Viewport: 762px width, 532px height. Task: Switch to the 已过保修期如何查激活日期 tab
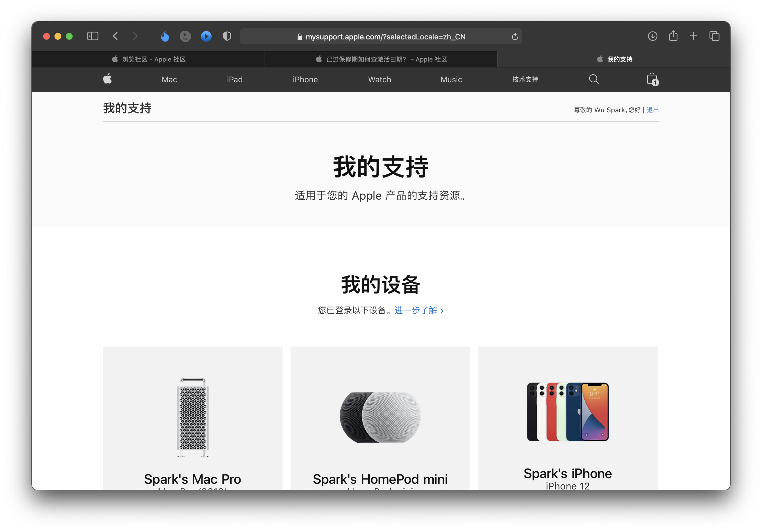381,59
